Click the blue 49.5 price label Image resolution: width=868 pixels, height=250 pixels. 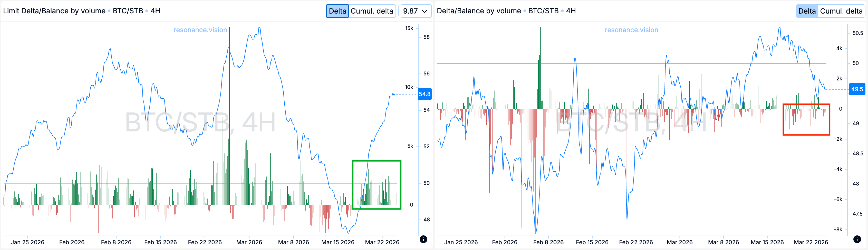[x=857, y=89]
